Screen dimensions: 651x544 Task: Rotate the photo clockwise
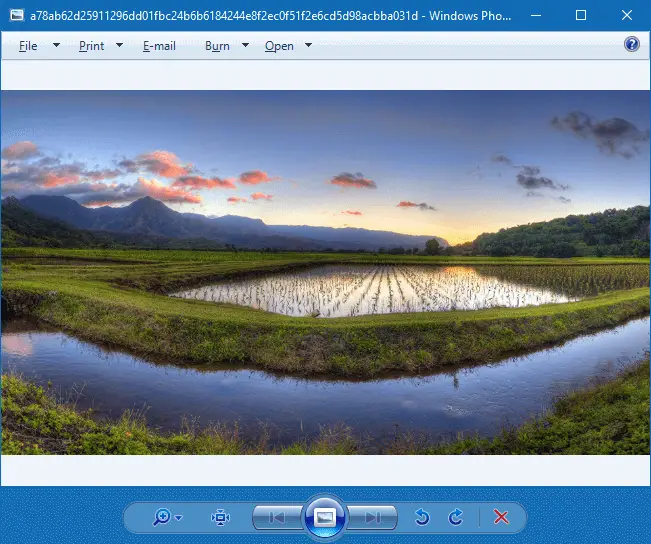coord(456,517)
